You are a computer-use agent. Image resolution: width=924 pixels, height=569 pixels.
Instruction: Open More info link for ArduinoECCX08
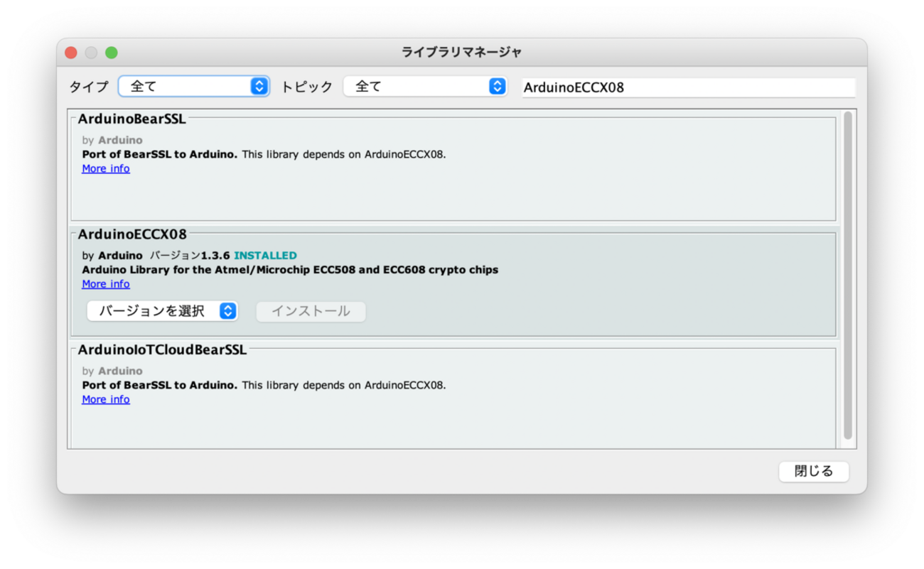[106, 284]
